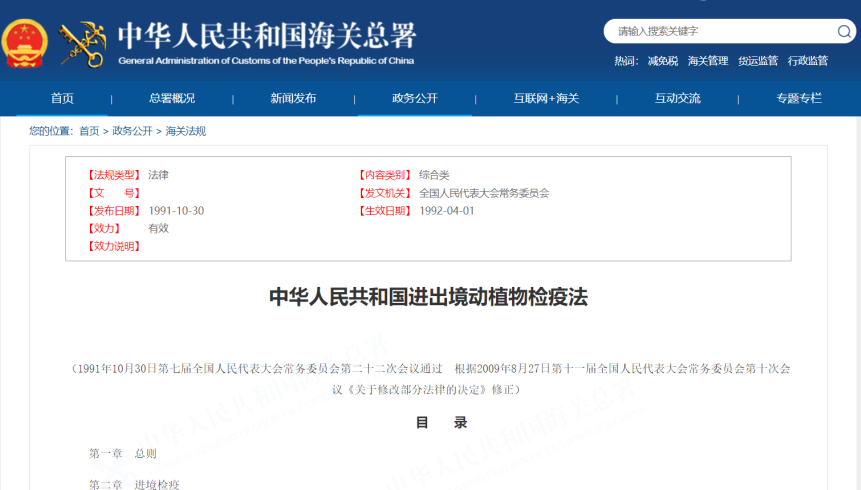Screen dimensions: 861x490
Task: Open 互联网+海关 menu
Action: [x=546, y=98]
